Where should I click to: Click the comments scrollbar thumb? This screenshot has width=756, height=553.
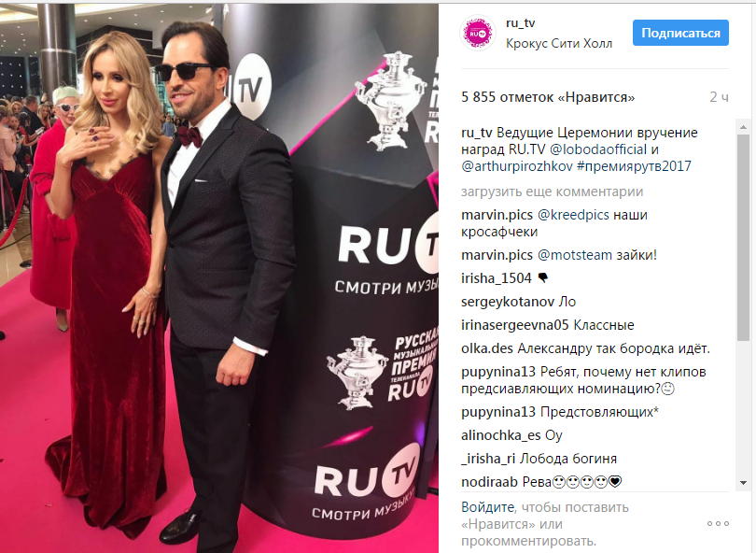(743, 237)
